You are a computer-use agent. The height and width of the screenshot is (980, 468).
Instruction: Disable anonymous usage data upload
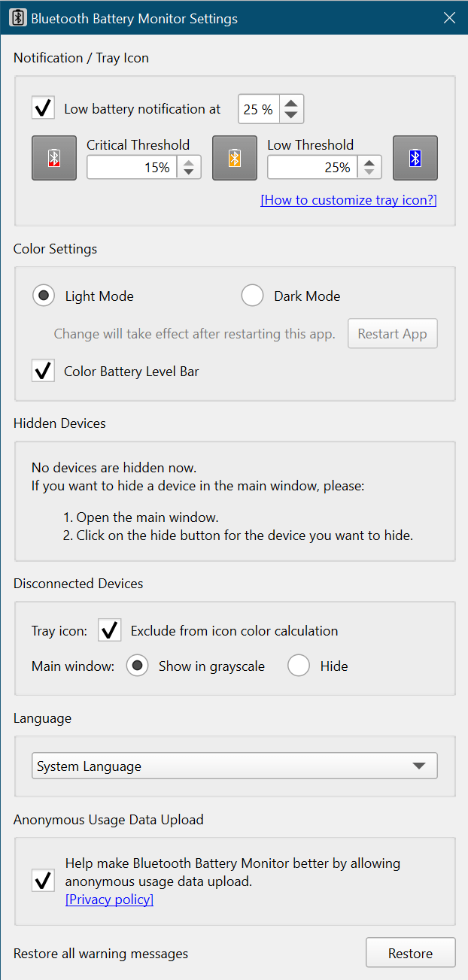click(x=43, y=881)
